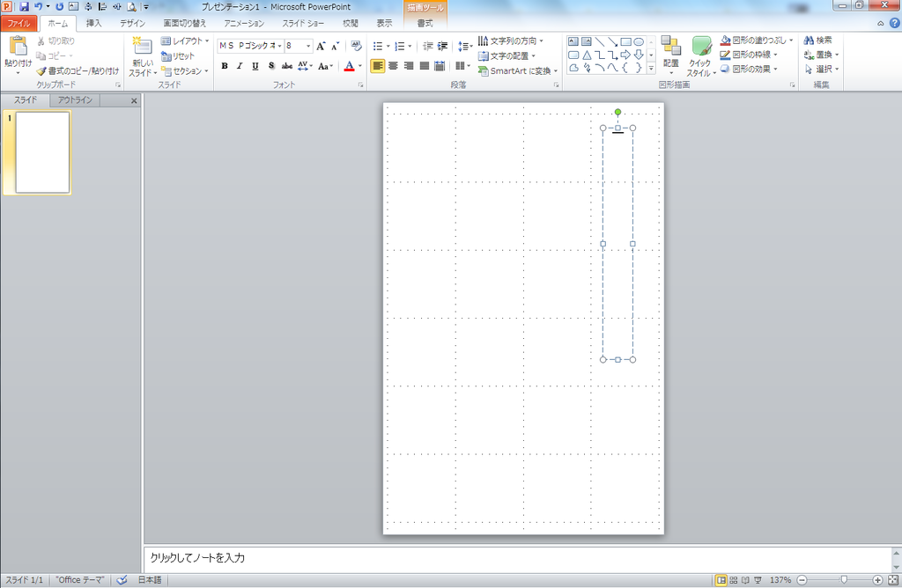The width and height of the screenshot is (902, 588).
Task: Close the slides pane
Action: (134, 100)
